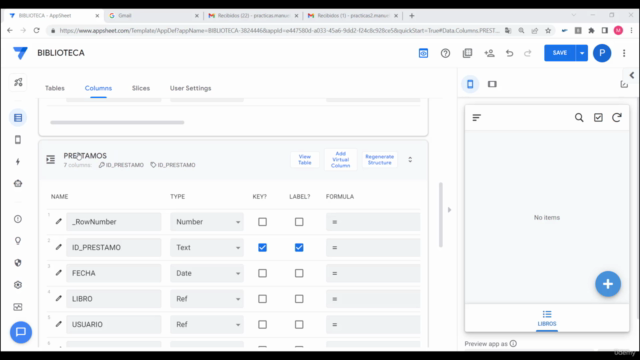Click Add Virtual Column button
This screenshot has height=360, width=640.
(x=340, y=160)
